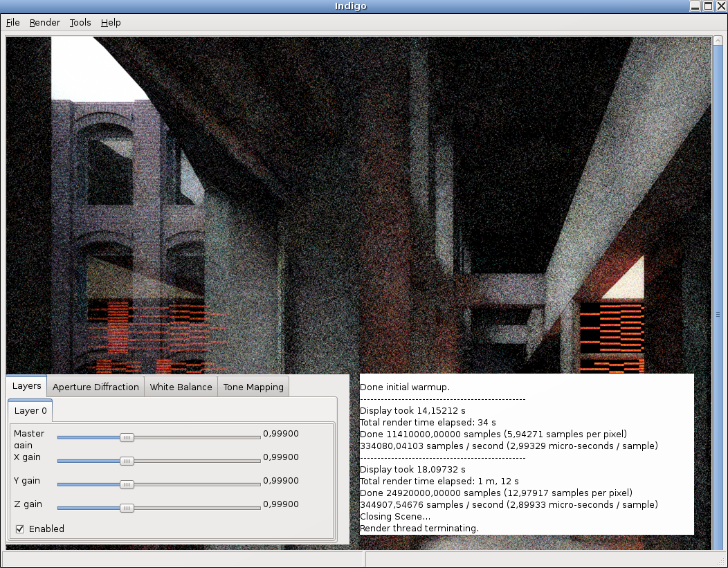Click the X gain label

point(28,457)
